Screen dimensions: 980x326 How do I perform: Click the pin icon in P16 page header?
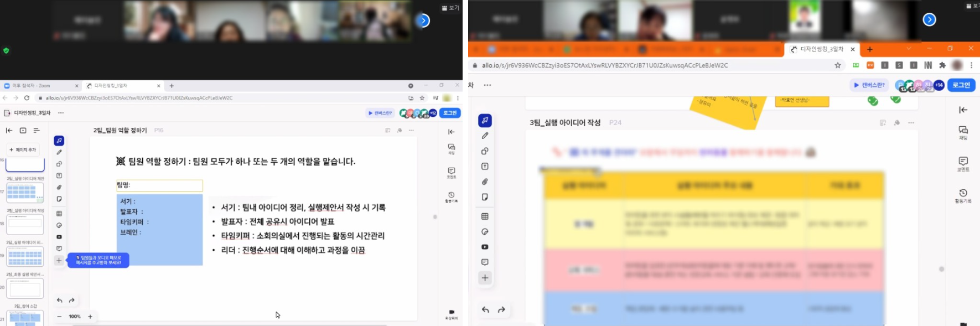coord(400,131)
